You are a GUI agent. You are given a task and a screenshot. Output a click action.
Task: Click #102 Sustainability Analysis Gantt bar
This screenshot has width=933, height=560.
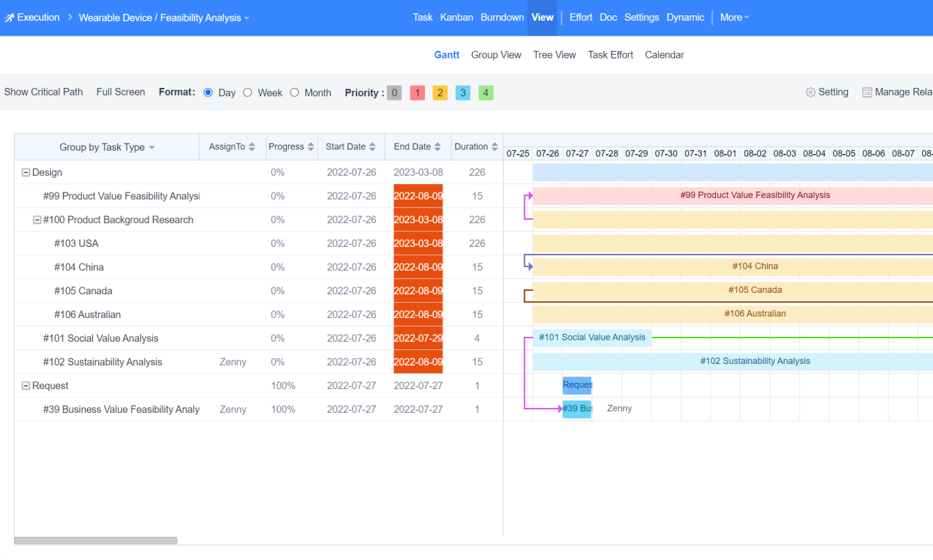click(x=733, y=362)
